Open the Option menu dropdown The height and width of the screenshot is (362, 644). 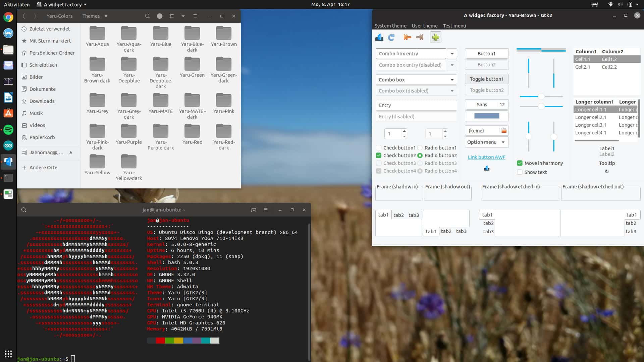(x=486, y=142)
